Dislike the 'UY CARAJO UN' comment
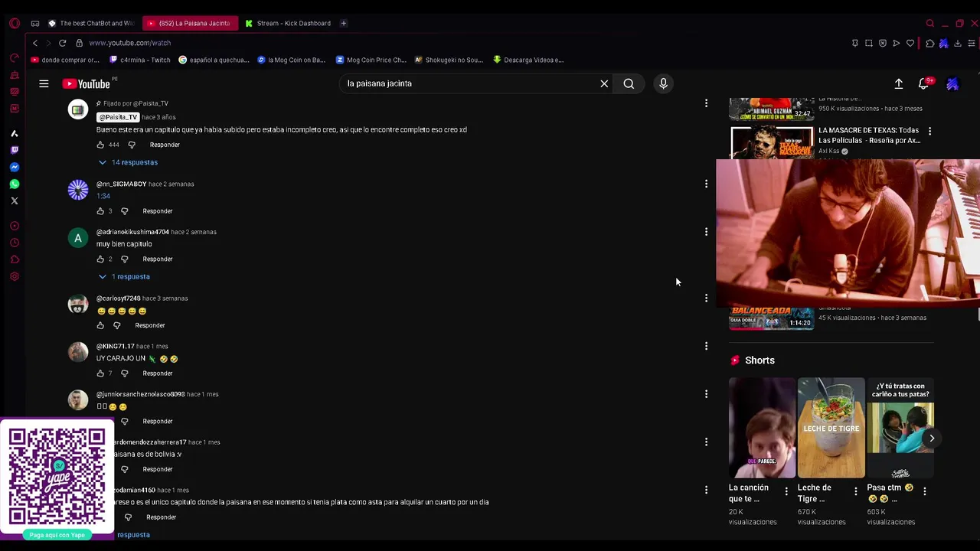The width and height of the screenshot is (980, 551). click(x=124, y=373)
